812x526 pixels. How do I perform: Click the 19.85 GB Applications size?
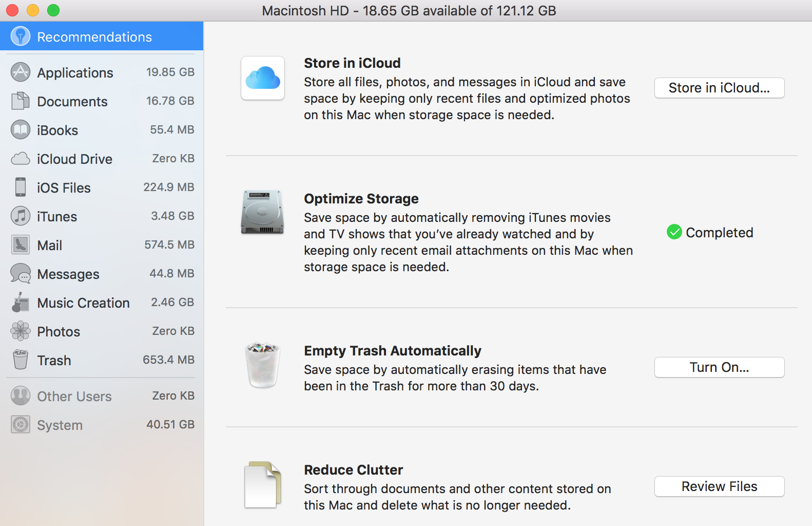coord(170,72)
